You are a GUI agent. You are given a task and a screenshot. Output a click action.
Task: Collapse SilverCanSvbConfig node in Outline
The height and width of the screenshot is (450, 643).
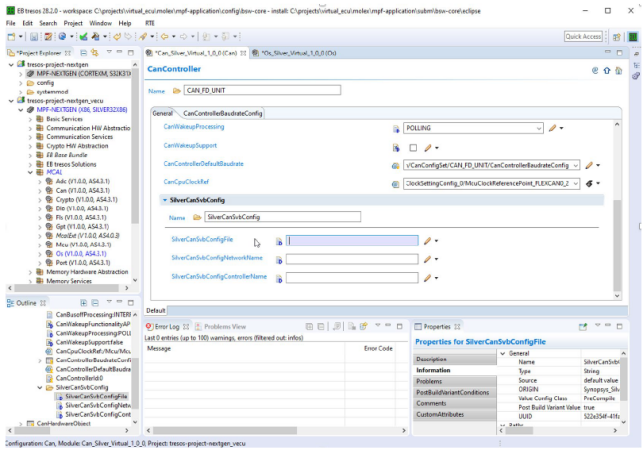(x=40, y=388)
